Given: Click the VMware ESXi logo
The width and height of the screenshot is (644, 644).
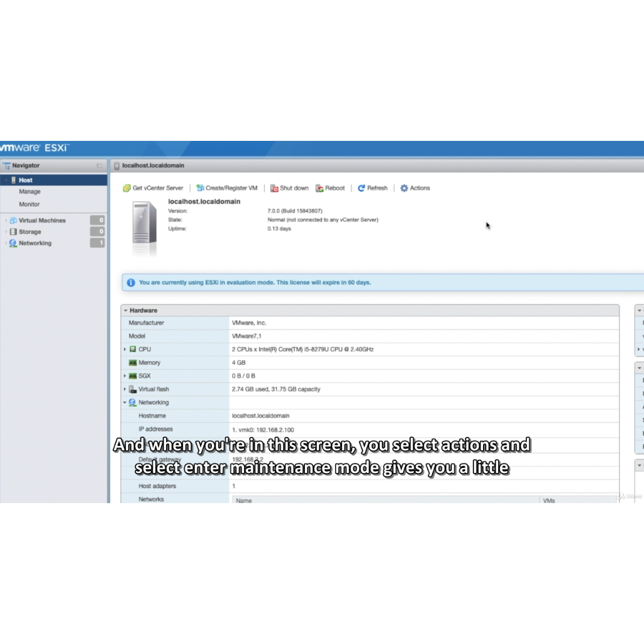Looking at the screenshot, I should (x=35, y=147).
